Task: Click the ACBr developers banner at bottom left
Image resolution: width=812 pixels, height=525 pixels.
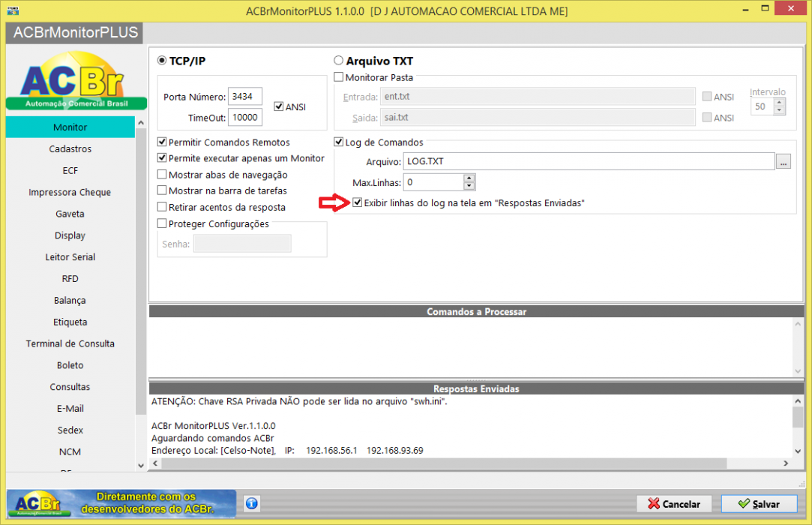Action: pyautogui.click(x=121, y=503)
